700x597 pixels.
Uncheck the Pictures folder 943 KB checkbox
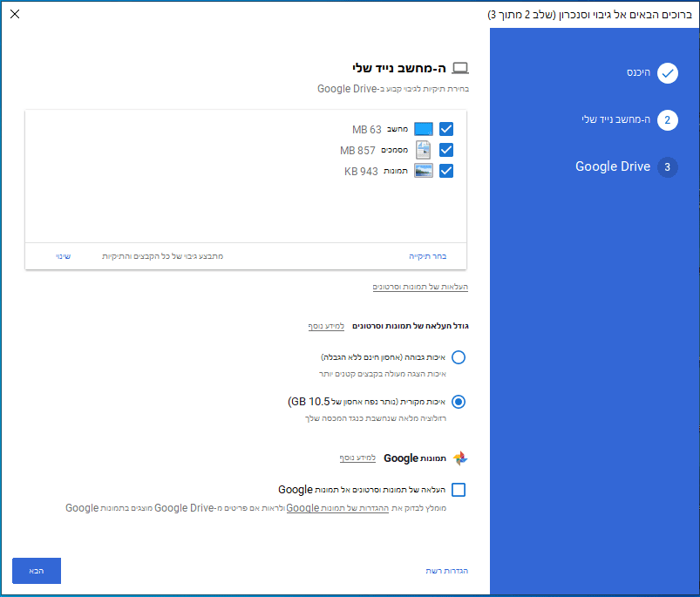coord(446,171)
